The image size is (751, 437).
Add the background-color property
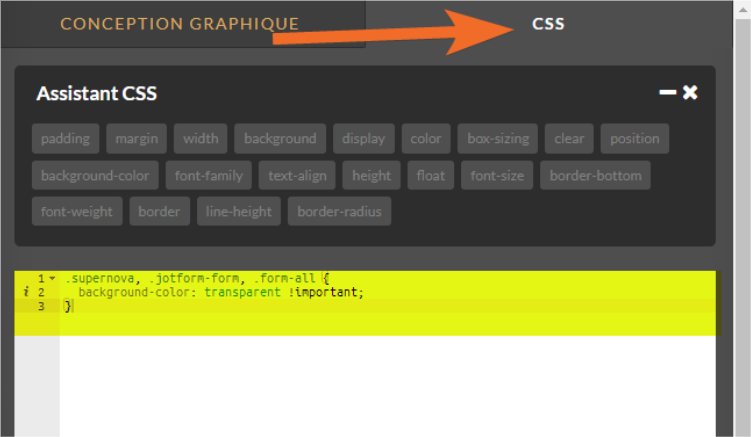click(x=95, y=176)
